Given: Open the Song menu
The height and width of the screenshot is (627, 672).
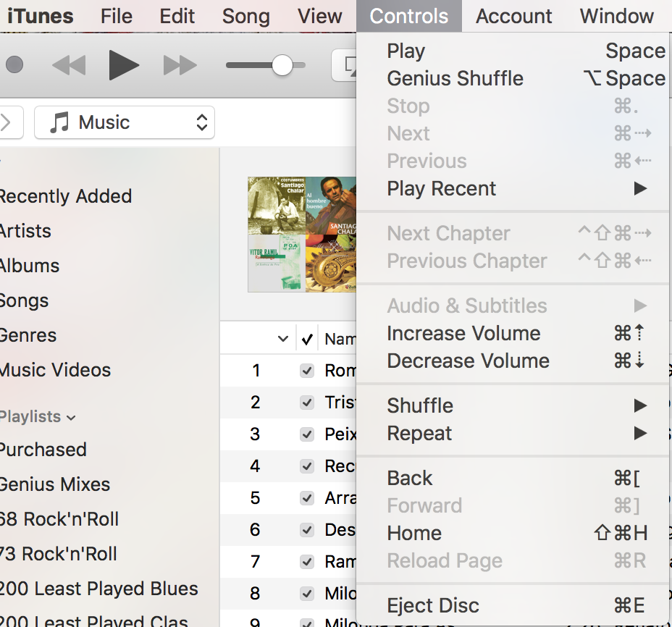Looking at the screenshot, I should pyautogui.click(x=246, y=16).
